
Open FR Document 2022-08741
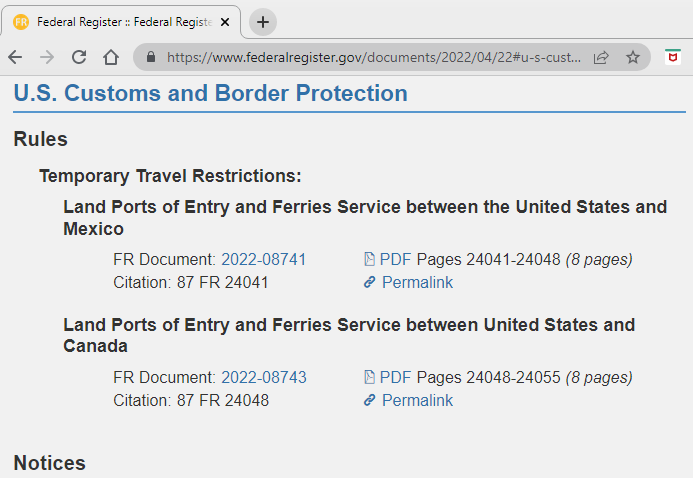pyautogui.click(x=263, y=259)
